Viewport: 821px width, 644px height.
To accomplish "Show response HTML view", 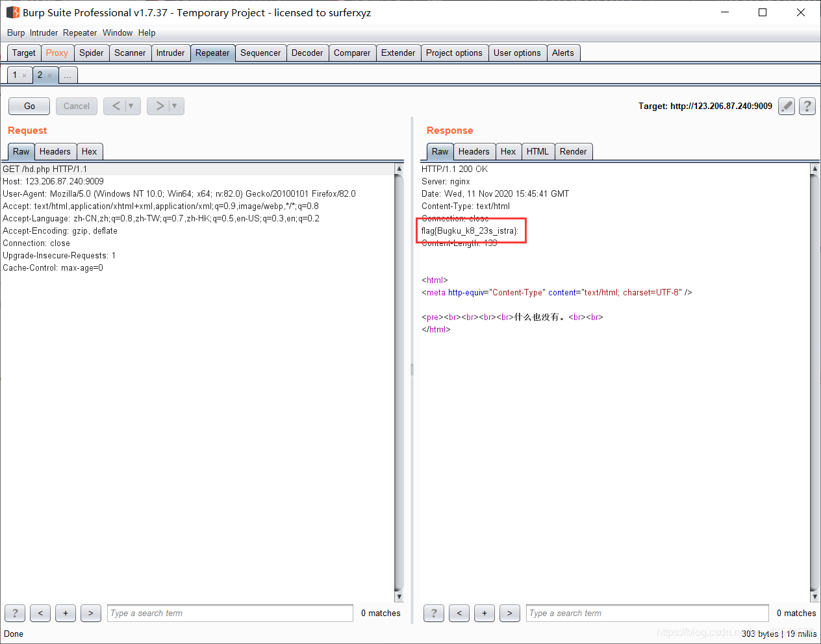I will click(x=538, y=152).
